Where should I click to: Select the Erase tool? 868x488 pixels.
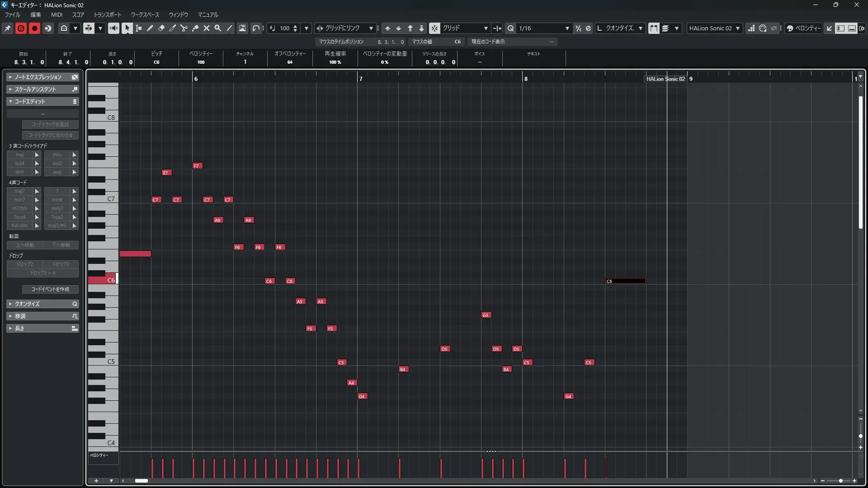point(161,28)
